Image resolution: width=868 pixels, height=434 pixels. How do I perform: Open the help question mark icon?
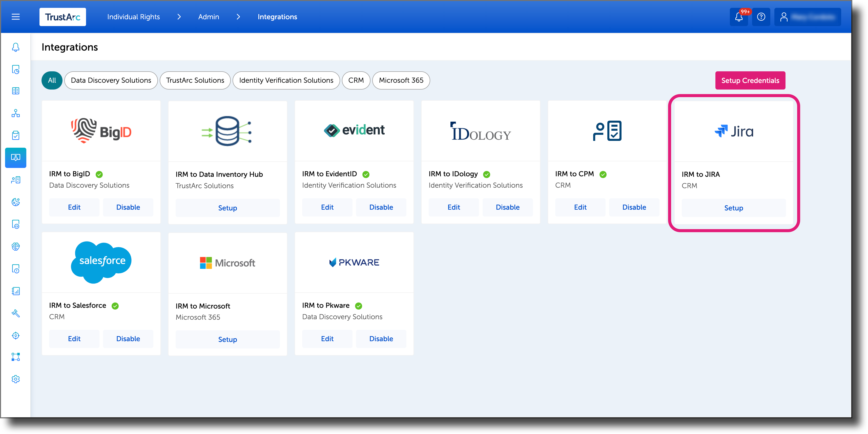tap(761, 17)
